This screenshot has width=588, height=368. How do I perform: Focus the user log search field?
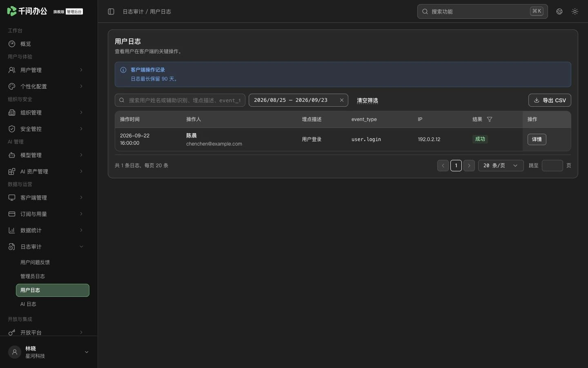(x=180, y=100)
